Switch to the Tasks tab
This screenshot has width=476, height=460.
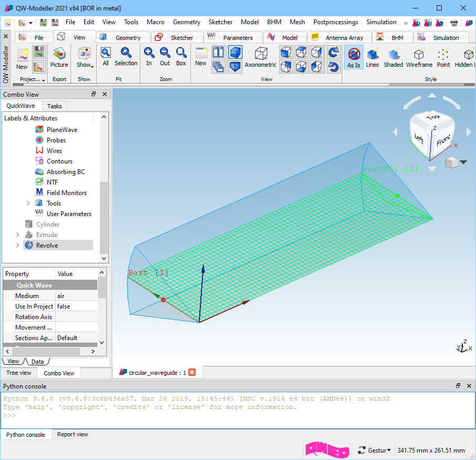[x=54, y=106]
